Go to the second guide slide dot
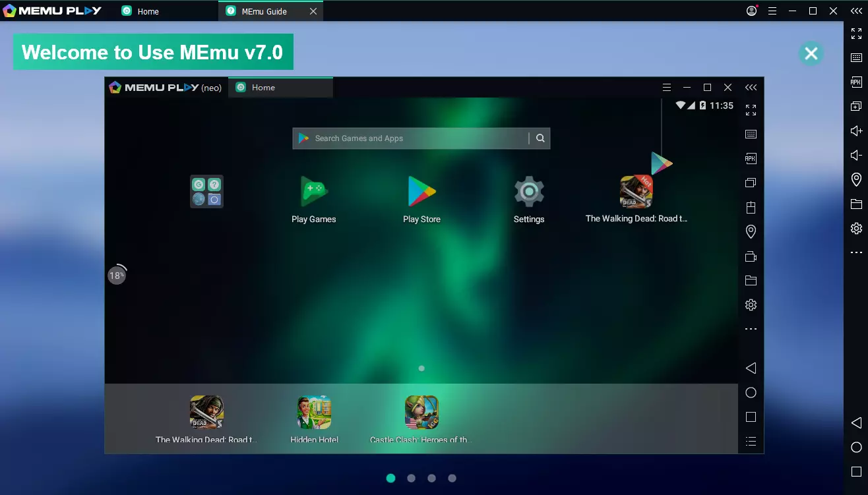 pyautogui.click(x=412, y=478)
